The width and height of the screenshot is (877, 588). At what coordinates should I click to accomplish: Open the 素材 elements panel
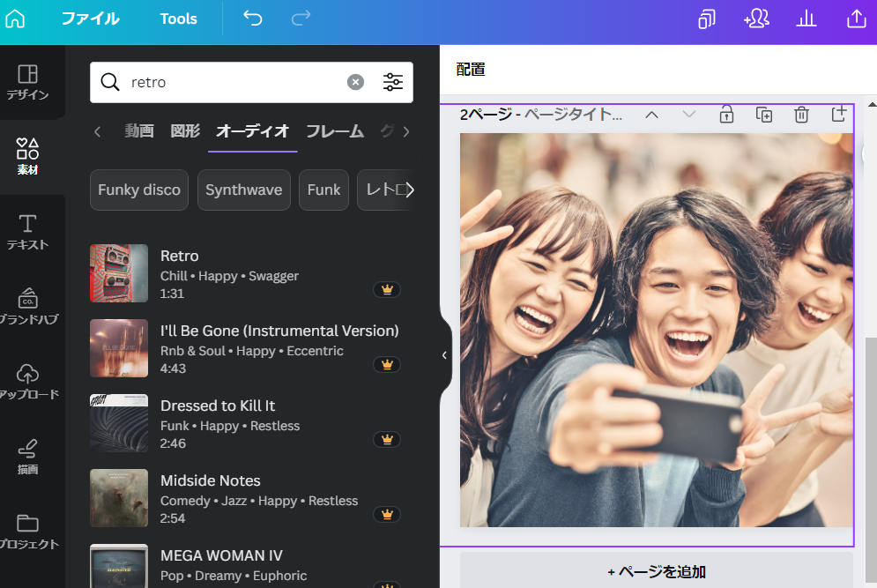pos(27,157)
